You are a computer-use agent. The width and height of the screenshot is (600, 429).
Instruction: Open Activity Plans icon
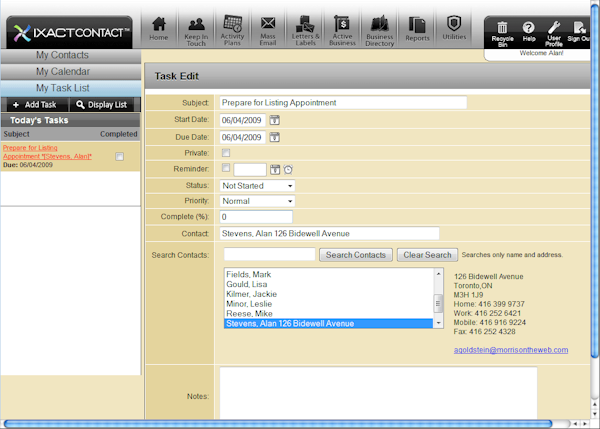[232, 31]
